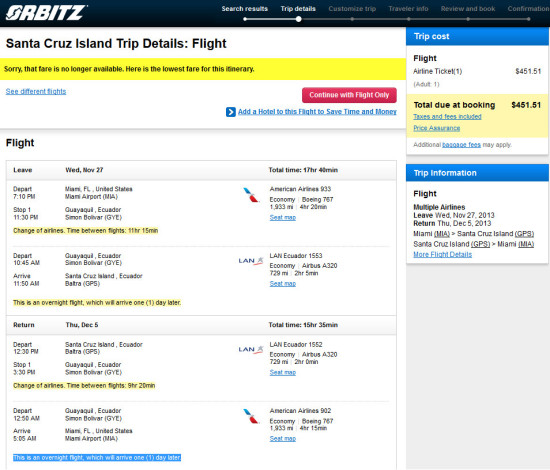Select the Trip details progress dot

click(298, 19)
